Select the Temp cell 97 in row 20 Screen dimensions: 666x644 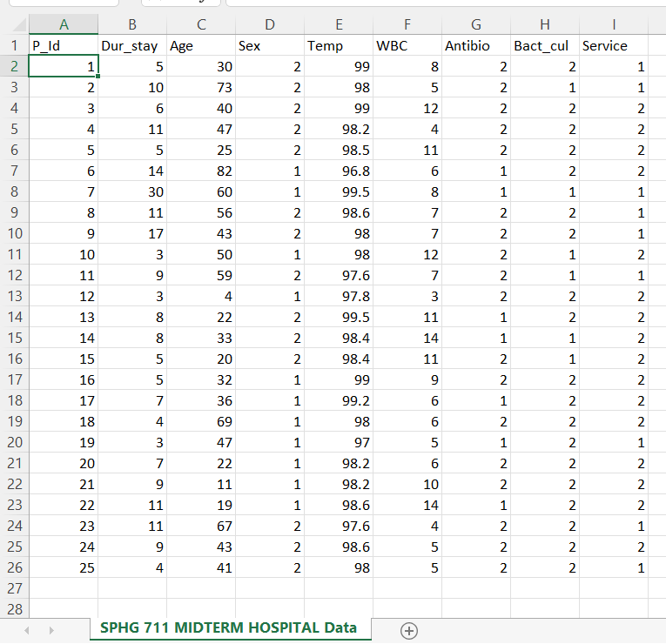pyautogui.click(x=339, y=442)
